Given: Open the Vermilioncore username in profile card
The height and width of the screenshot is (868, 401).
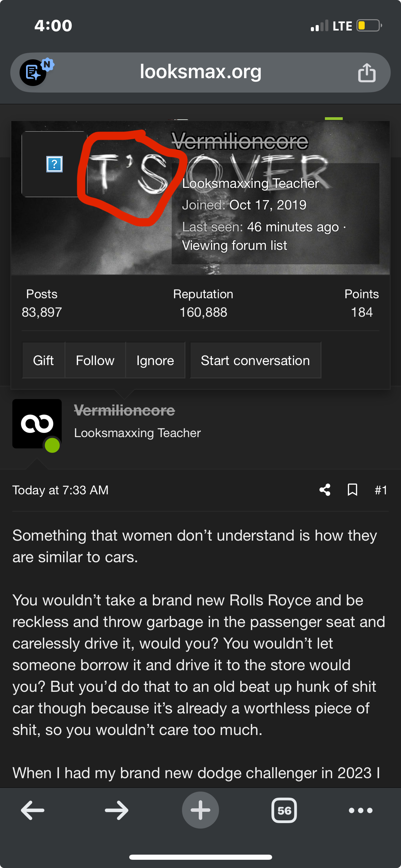Looking at the screenshot, I should point(240,141).
